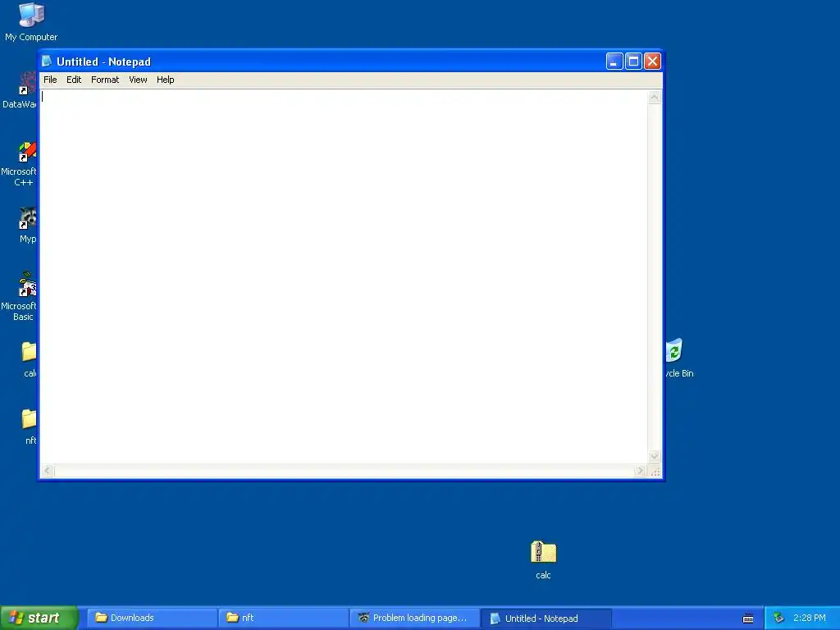This screenshot has height=630, width=840.
Task: Click the Notepad window resize grip
Action: click(655, 472)
